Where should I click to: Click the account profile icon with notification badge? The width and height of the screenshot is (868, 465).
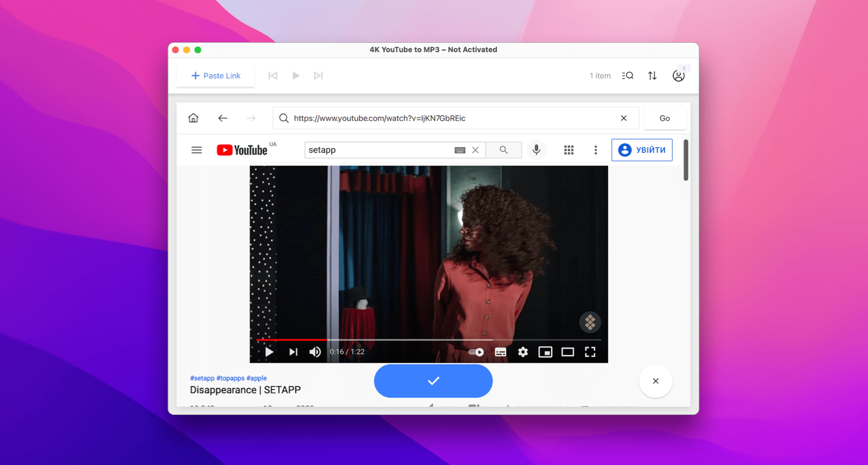[679, 75]
